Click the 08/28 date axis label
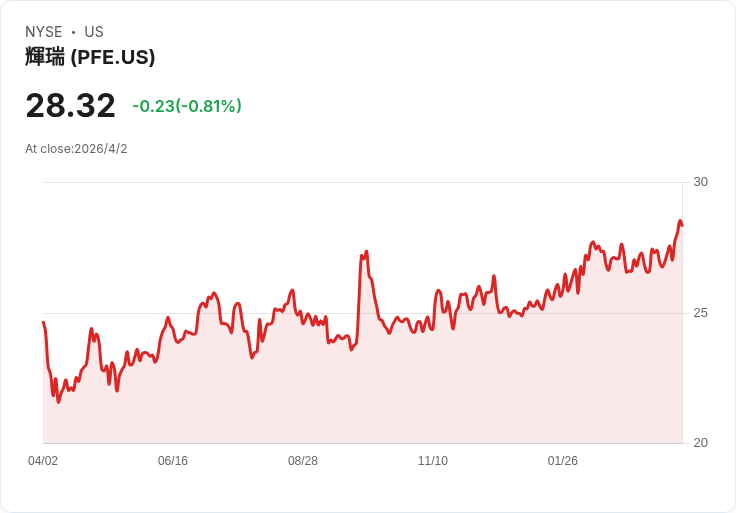The height and width of the screenshot is (513, 736). [x=303, y=461]
